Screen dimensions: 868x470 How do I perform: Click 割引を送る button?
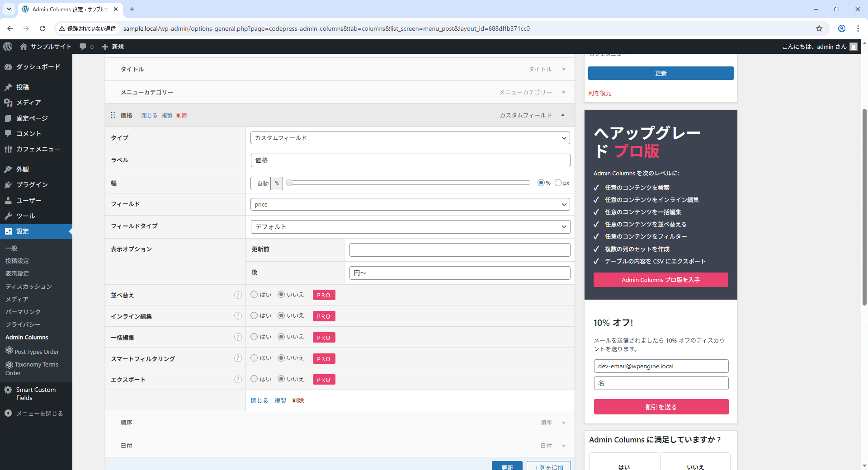661,407
